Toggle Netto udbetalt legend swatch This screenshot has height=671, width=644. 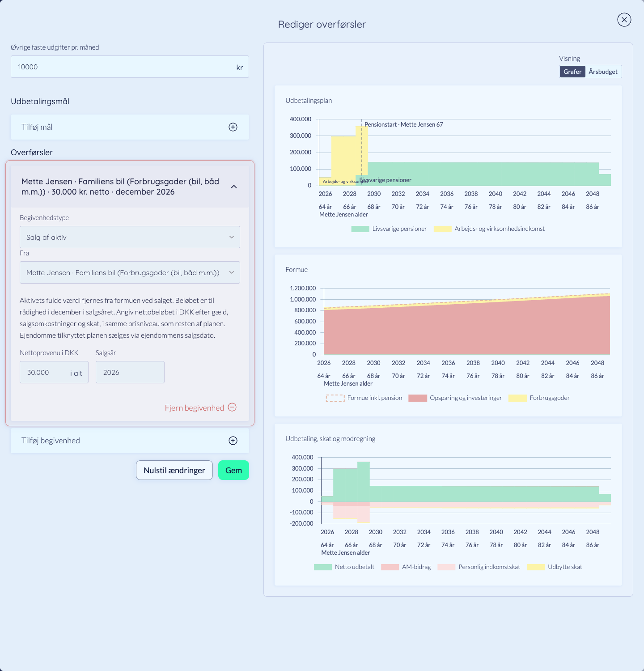click(322, 567)
